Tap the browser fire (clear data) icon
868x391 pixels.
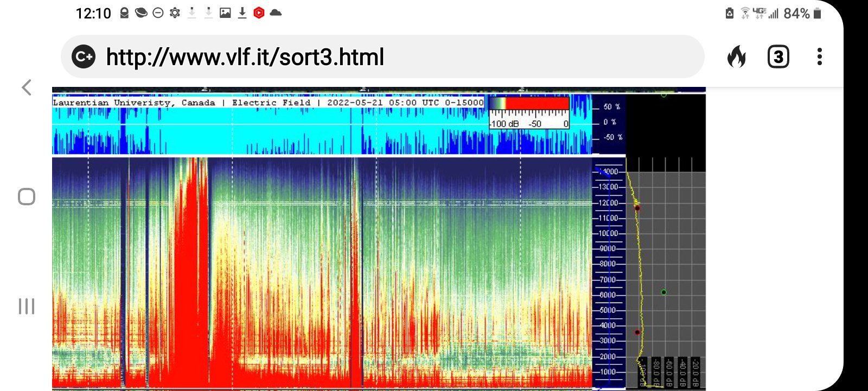[736, 56]
